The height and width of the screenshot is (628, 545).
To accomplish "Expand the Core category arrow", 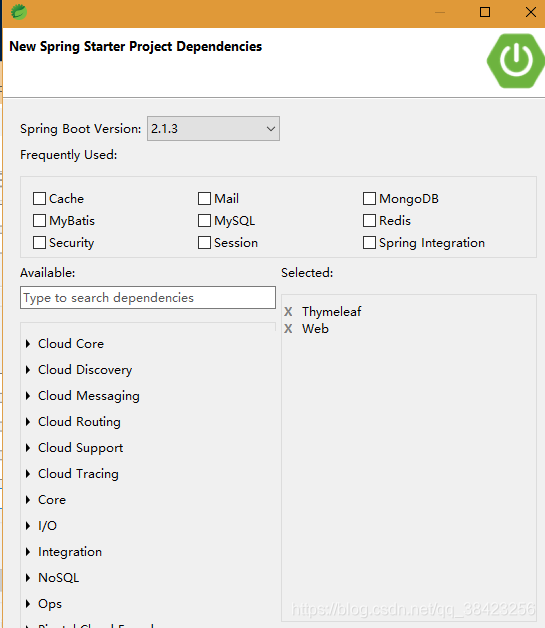I will (x=28, y=500).
